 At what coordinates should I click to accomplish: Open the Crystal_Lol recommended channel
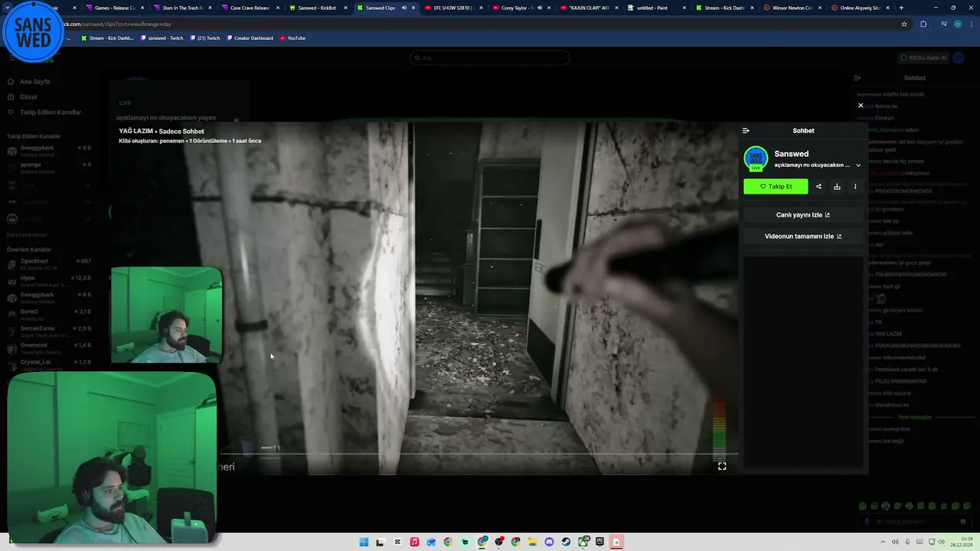pyautogui.click(x=47, y=364)
